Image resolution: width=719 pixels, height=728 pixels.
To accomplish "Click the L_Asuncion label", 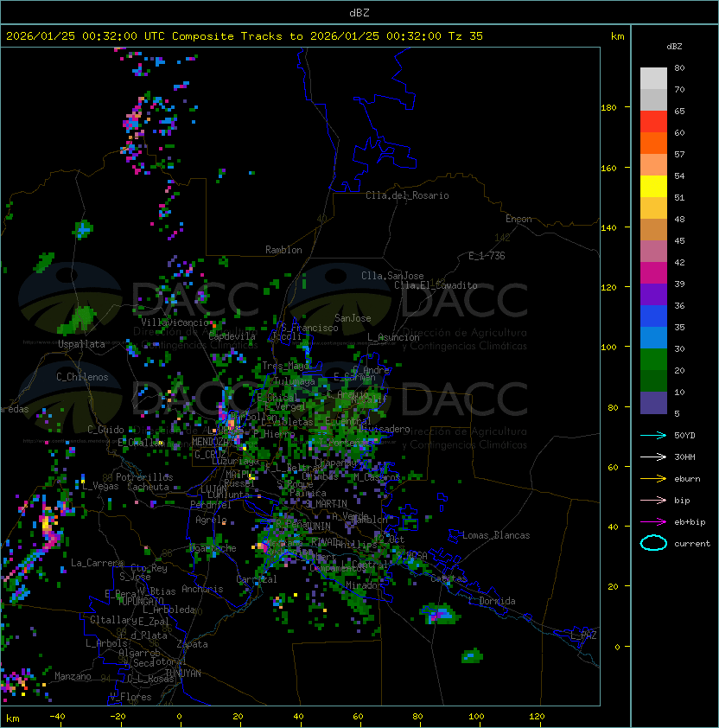I will click(393, 337).
